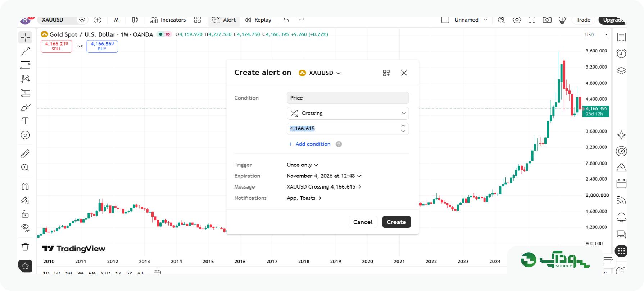Open the Message 'XAUUSD Crossing 4,166.615' setting
Image resolution: width=644 pixels, height=291 pixels.
[324, 187]
